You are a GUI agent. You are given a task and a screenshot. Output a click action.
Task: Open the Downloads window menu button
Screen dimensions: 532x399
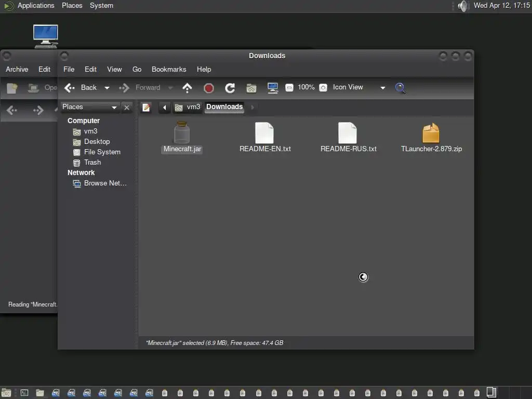click(64, 56)
